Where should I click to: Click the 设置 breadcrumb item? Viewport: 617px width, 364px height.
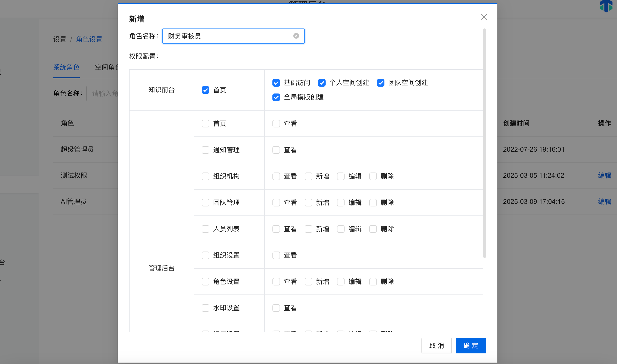tap(60, 39)
